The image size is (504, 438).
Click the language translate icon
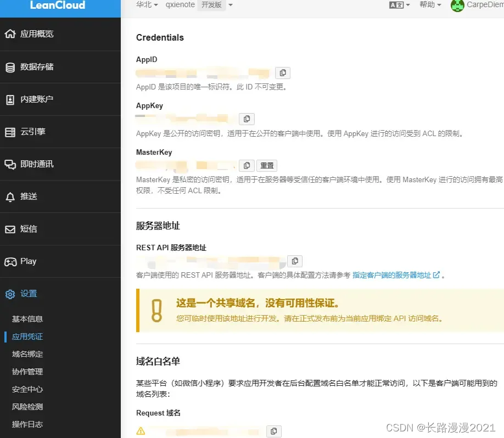[x=396, y=5]
